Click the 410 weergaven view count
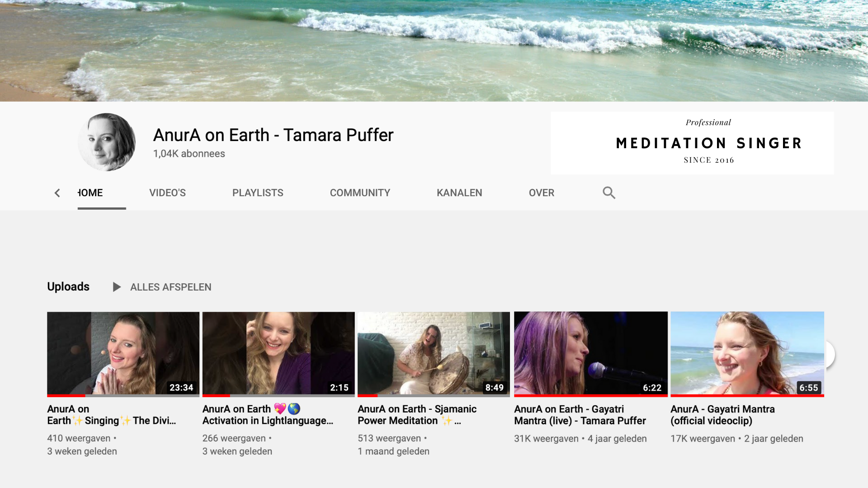Screen dimensions: 868x488 click(x=79, y=438)
